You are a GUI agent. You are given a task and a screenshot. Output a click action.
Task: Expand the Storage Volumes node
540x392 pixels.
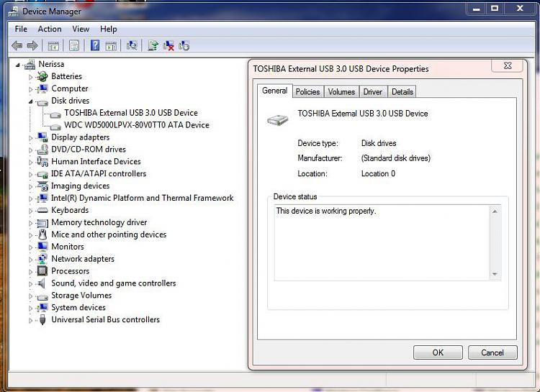click(30, 296)
